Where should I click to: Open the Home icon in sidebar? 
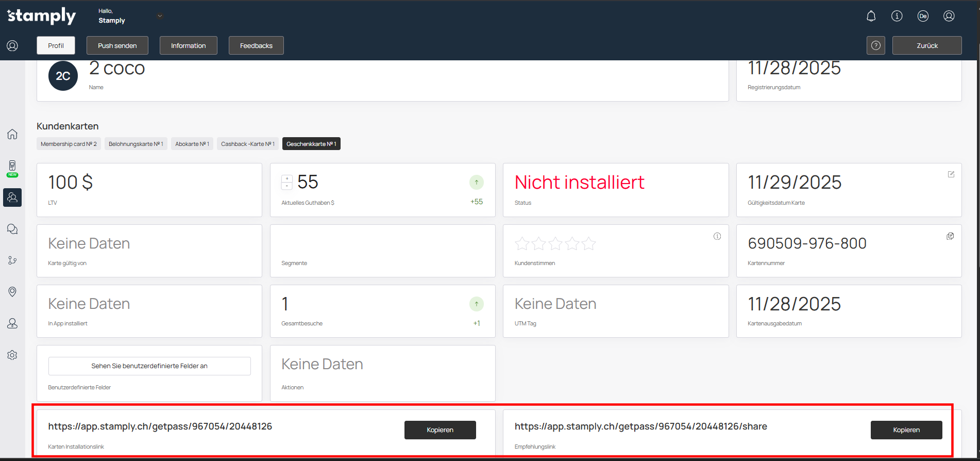(x=12, y=134)
